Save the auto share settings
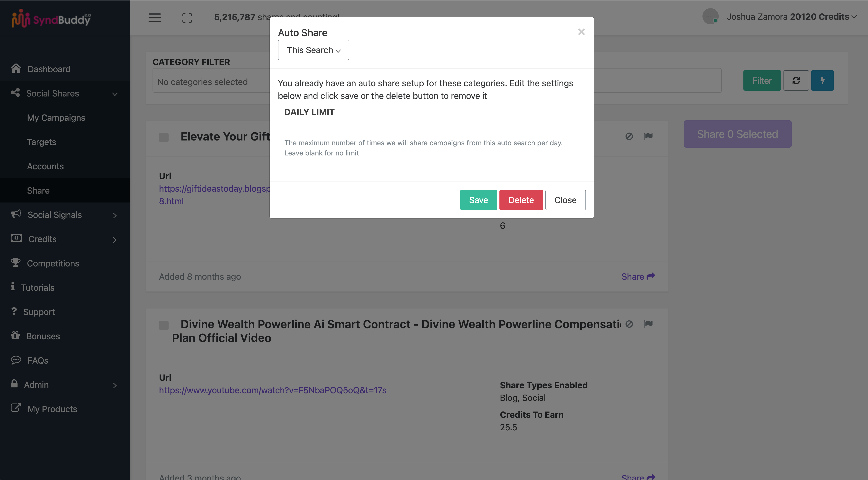The height and width of the screenshot is (480, 868). click(x=478, y=200)
